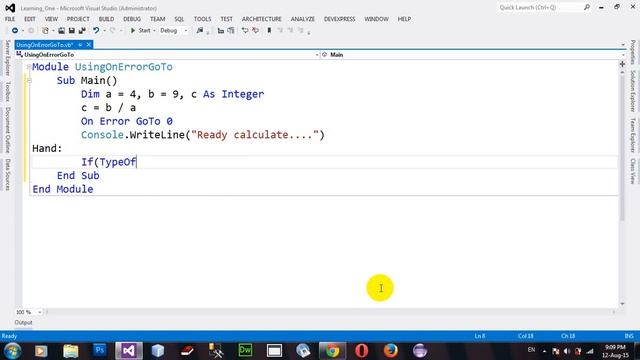The width and height of the screenshot is (640, 360).
Task: Open the Solution Explorer side panel
Action: [x=632, y=91]
